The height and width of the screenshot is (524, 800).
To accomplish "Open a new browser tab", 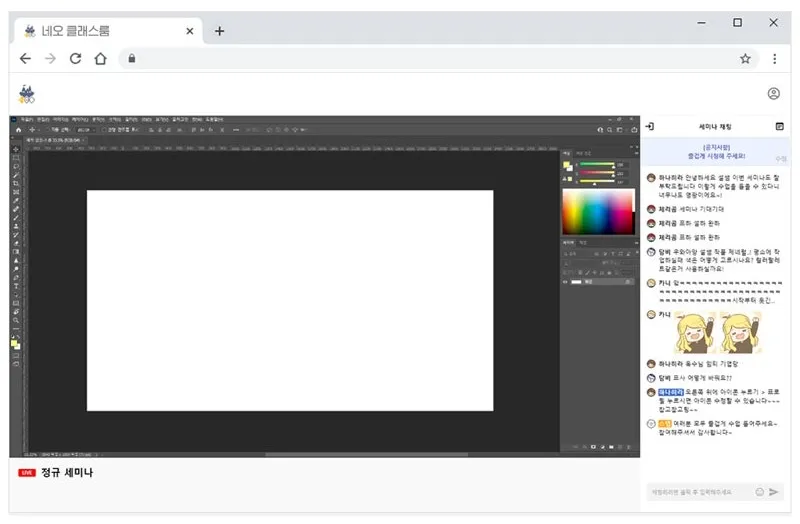I will click(x=220, y=31).
